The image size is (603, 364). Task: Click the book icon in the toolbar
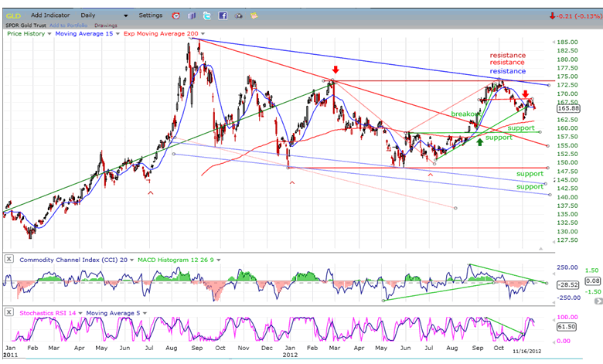tap(192, 15)
